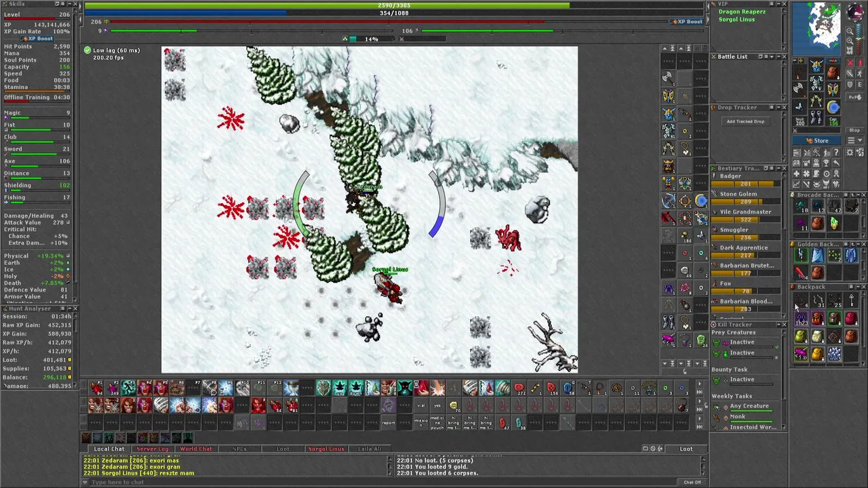Open Battle List filter dropdown arrow
This screenshot has height=488, width=868.
pos(772,57)
